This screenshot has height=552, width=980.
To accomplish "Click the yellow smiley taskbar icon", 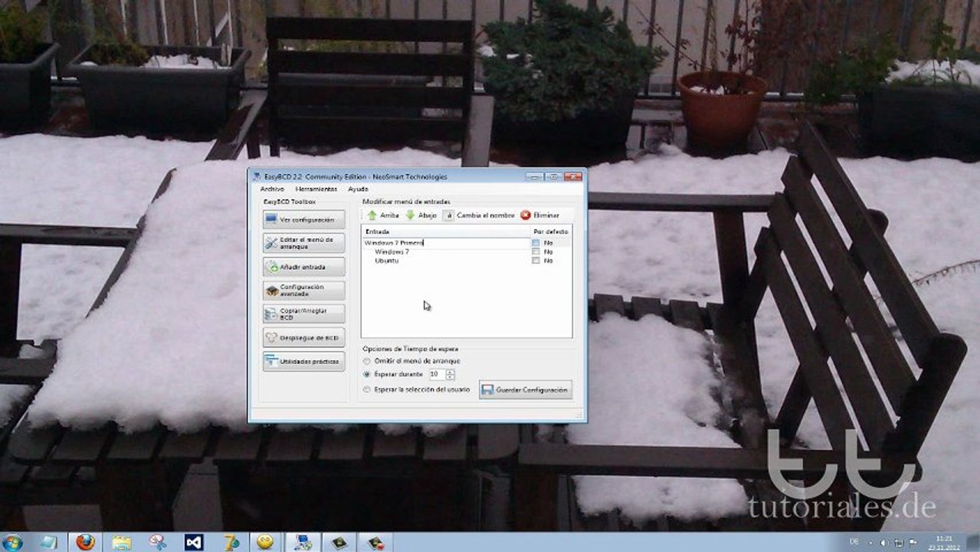I will [x=265, y=542].
